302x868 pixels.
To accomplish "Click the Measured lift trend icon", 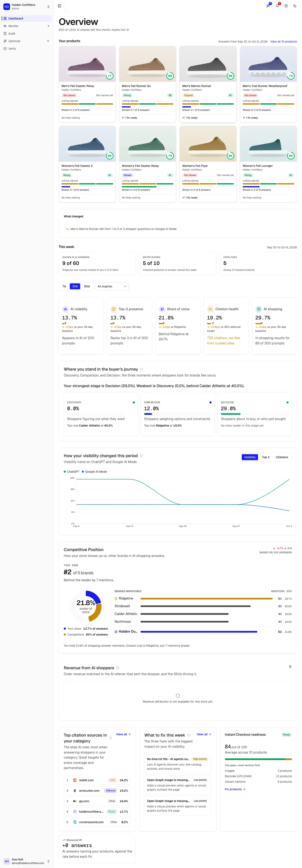I will (64, 840).
